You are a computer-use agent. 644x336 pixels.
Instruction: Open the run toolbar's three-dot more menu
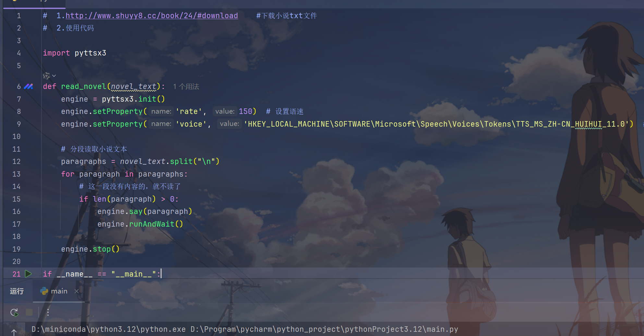(48, 312)
